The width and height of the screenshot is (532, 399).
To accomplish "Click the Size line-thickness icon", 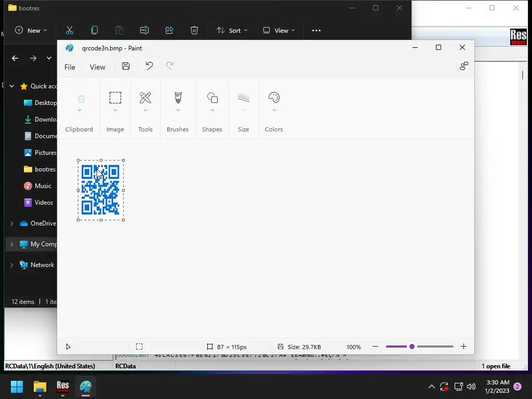I will pos(244,98).
